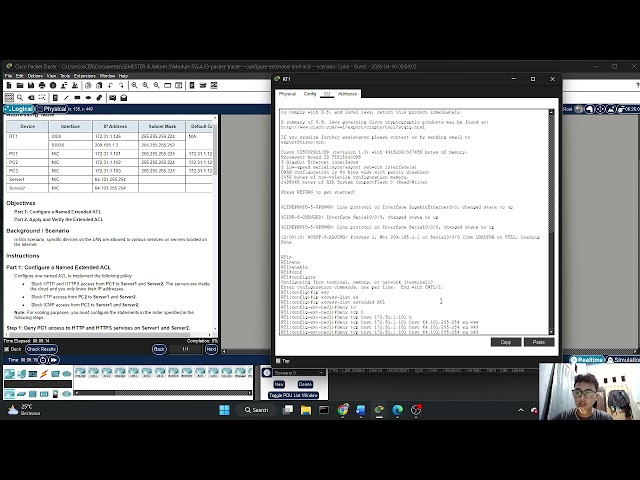Click the New scenario button
Image resolution: width=640 pixels, height=480 pixels.
[279, 384]
